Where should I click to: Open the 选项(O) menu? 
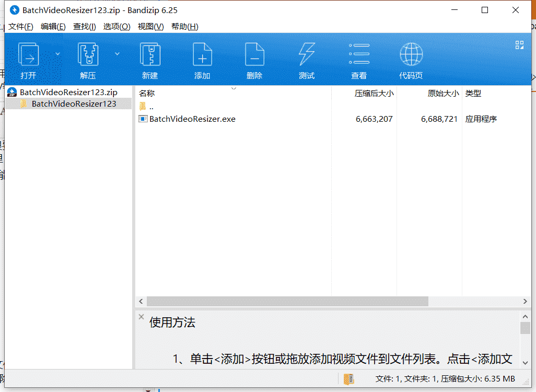116,27
